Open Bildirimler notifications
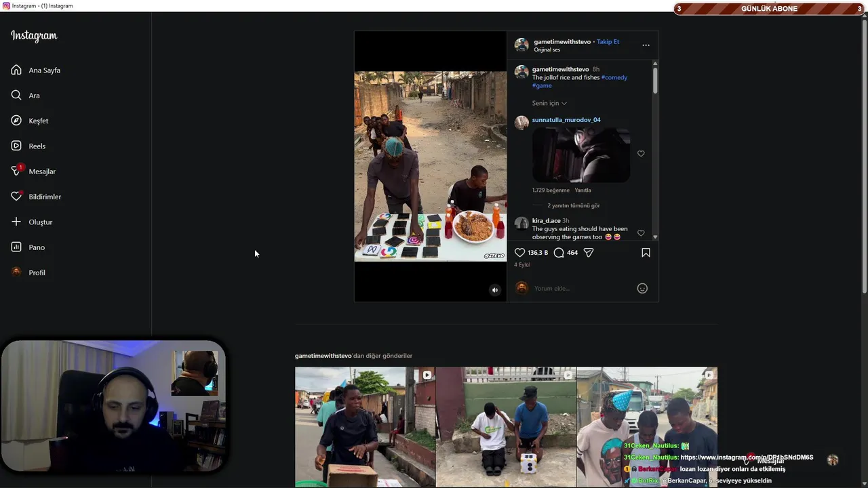 [36, 197]
